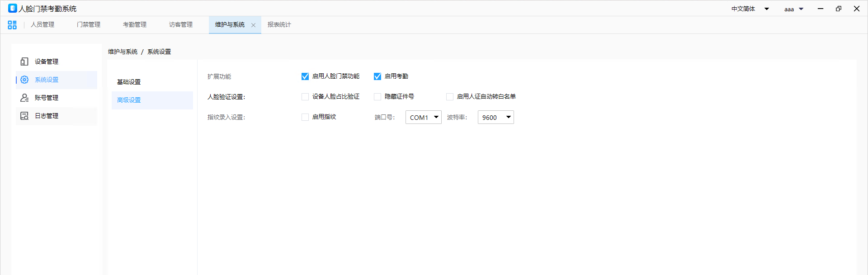The height and width of the screenshot is (275, 868).
Task: Close the 维护与系统 tab with the x icon
Action: click(253, 25)
